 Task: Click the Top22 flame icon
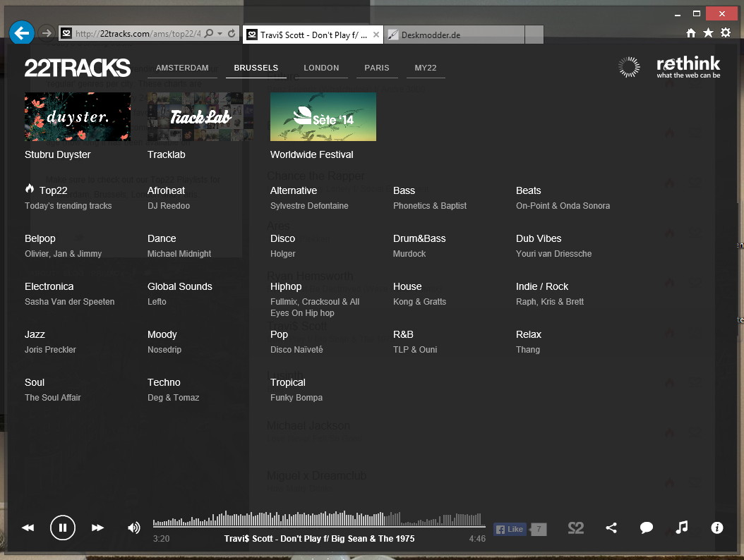30,189
